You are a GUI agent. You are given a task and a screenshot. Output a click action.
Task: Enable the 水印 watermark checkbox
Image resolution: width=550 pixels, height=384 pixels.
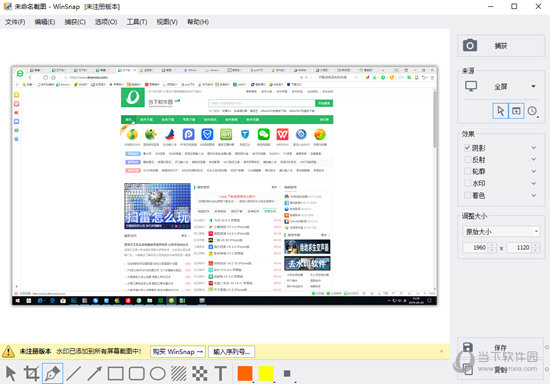(x=467, y=183)
